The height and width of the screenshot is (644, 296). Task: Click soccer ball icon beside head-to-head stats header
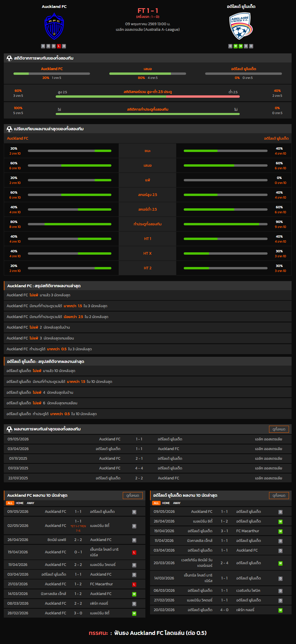(9, 58)
